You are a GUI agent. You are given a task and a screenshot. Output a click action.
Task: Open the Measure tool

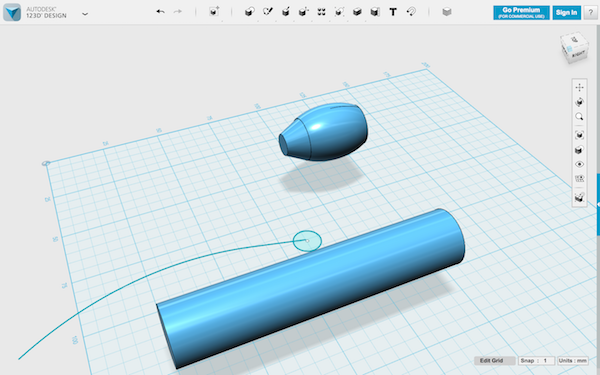[x=375, y=12]
